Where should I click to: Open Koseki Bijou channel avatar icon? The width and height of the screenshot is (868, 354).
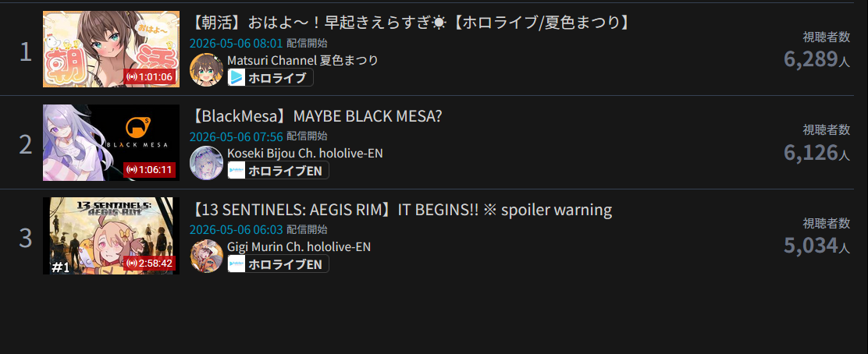[x=207, y=163]
